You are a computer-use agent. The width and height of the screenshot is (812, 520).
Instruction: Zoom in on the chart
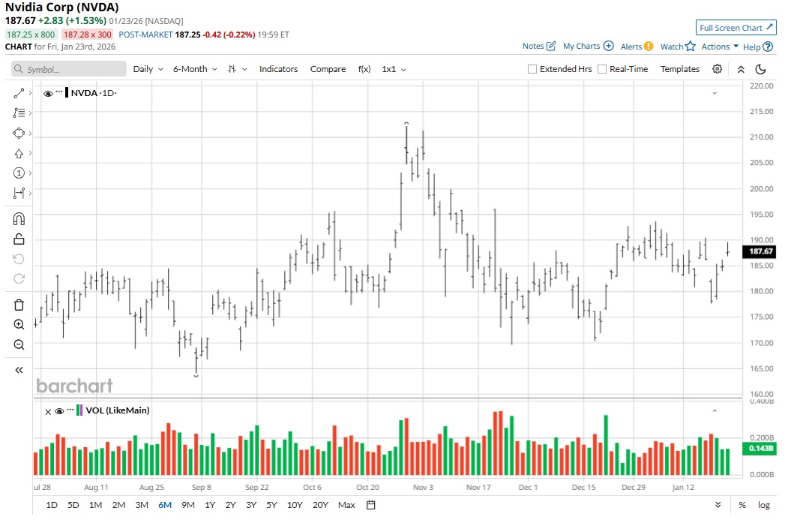coord(19,325)
